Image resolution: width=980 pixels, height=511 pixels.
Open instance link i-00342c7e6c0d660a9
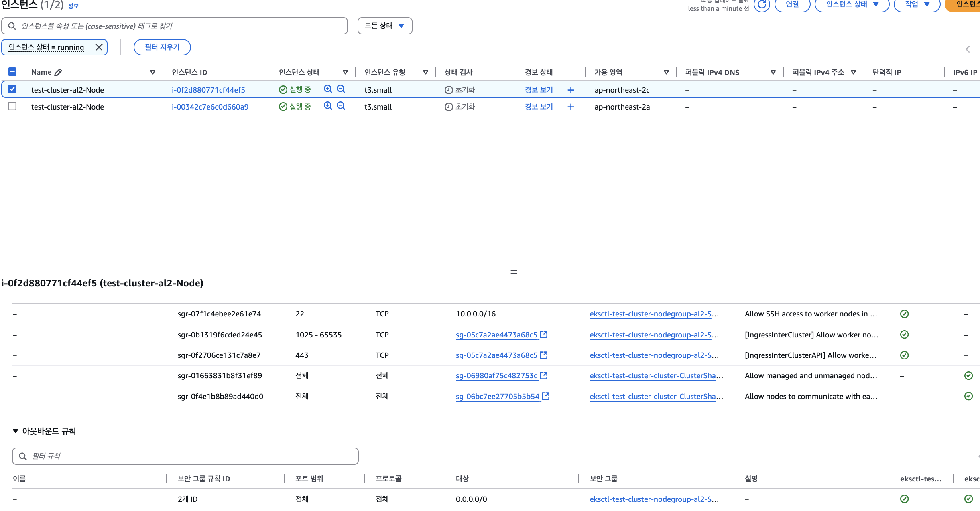pos(210,107)
